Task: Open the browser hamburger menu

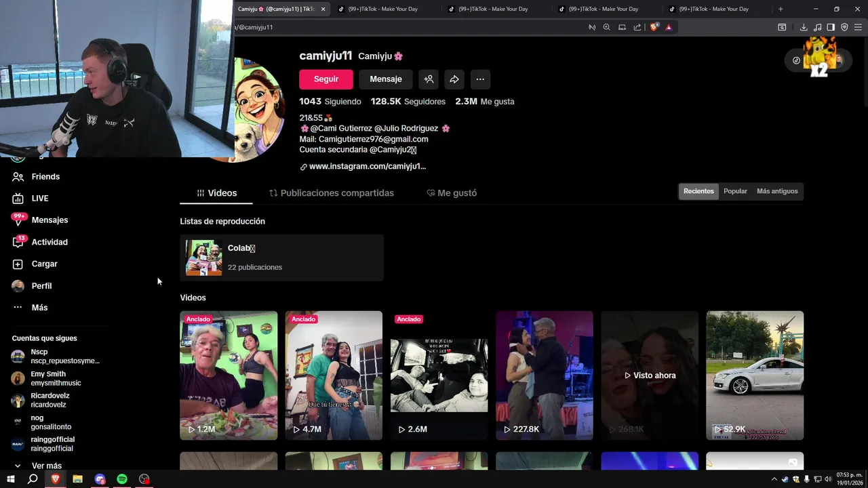Action: tap(858, 27)
